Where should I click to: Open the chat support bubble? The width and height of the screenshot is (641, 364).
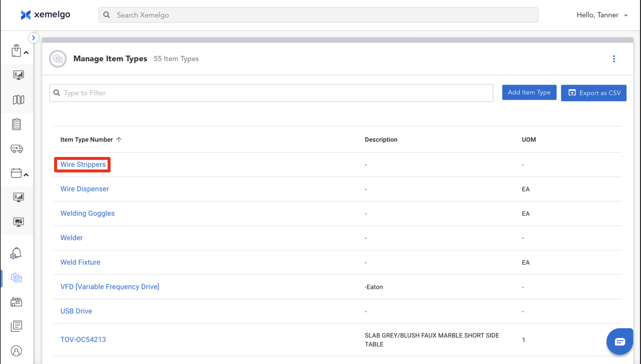point(620,342)
